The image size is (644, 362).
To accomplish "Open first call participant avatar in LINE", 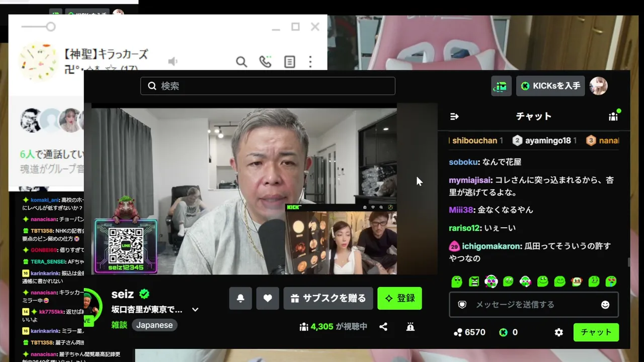I will click(x=30, y=120).
